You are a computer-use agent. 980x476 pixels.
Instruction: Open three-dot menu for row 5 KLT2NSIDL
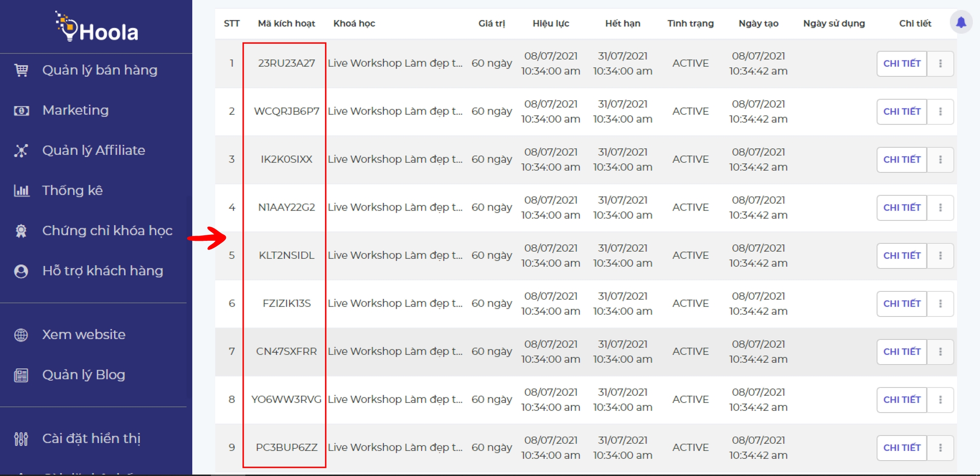point(940,256)
